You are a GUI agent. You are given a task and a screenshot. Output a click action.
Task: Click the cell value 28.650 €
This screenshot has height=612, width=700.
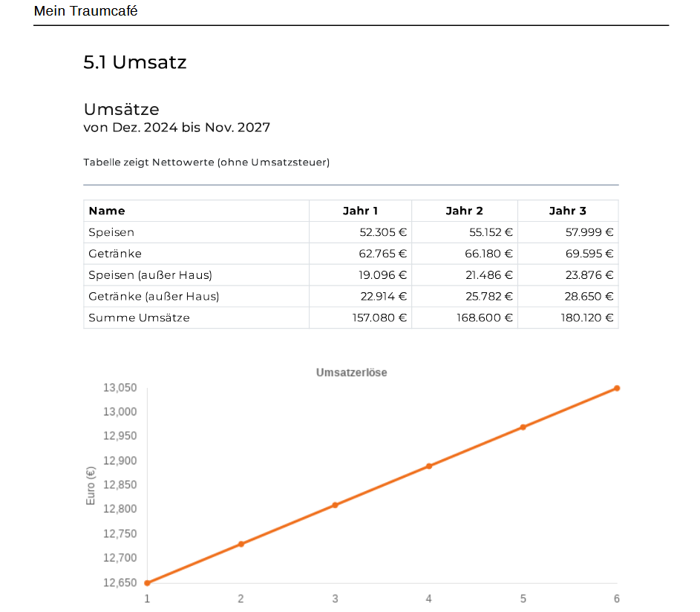[x=589, y=297]
